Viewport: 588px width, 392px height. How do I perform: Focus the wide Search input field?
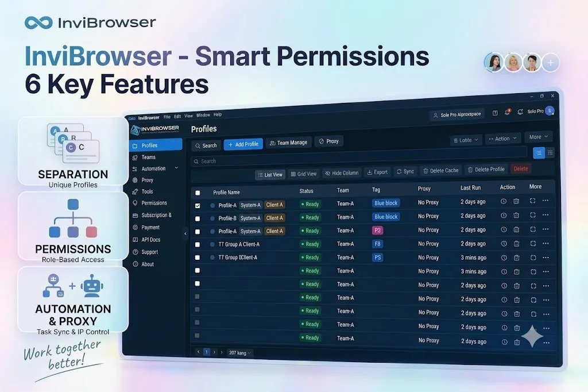358,157
